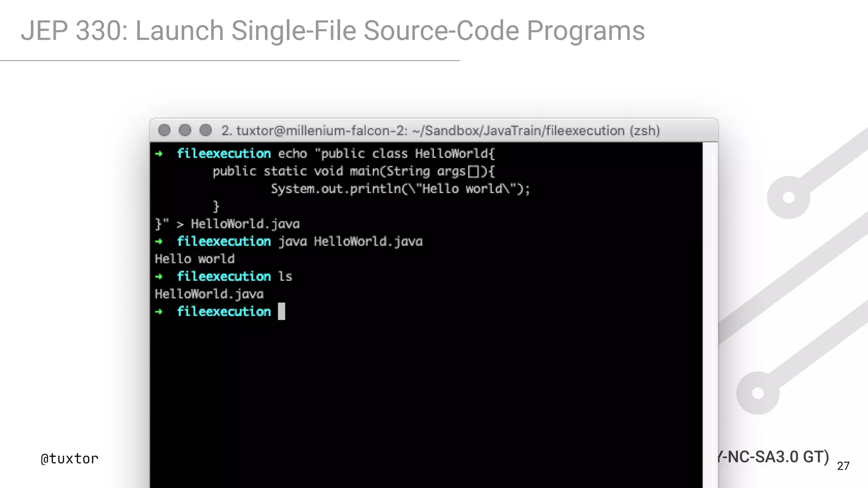Click the green prompt arrow before 'ls'
This screenshot has width=868, height=488.
159,277
